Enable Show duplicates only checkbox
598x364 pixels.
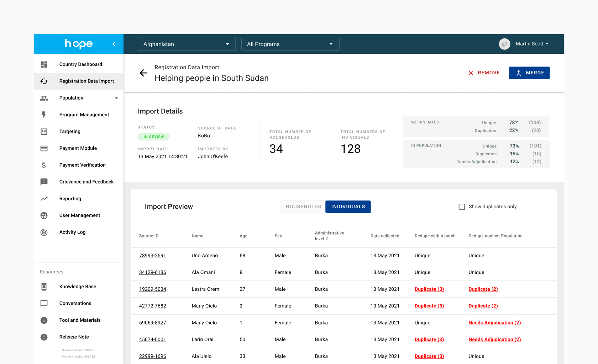click(x=462, y=207)
